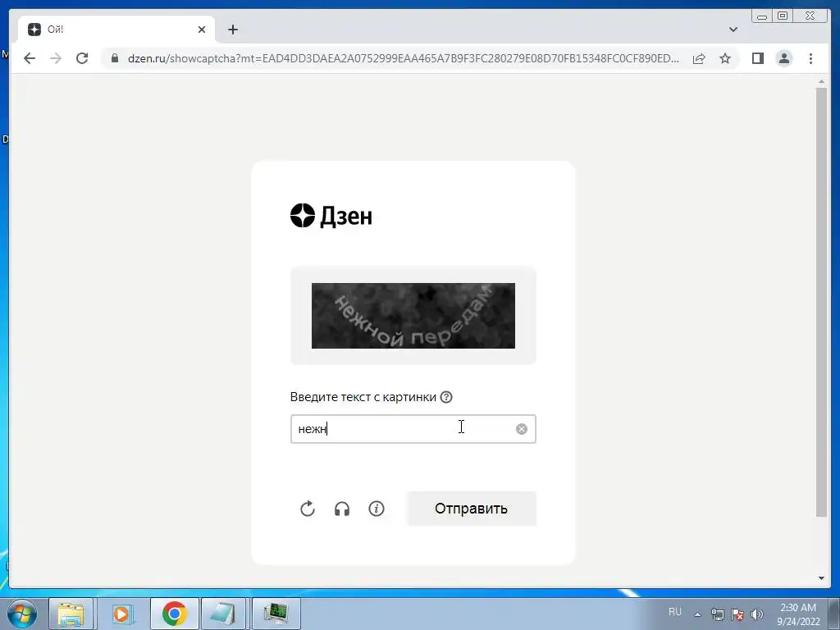View site security lock info

pyautogui.click(x=115, y=58)
